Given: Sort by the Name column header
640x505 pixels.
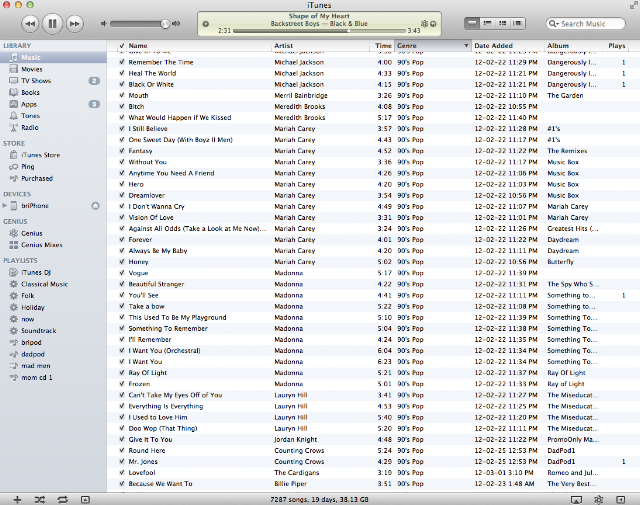Looking at the screenshot, I should pyautogui.click(x=199, y=46).
